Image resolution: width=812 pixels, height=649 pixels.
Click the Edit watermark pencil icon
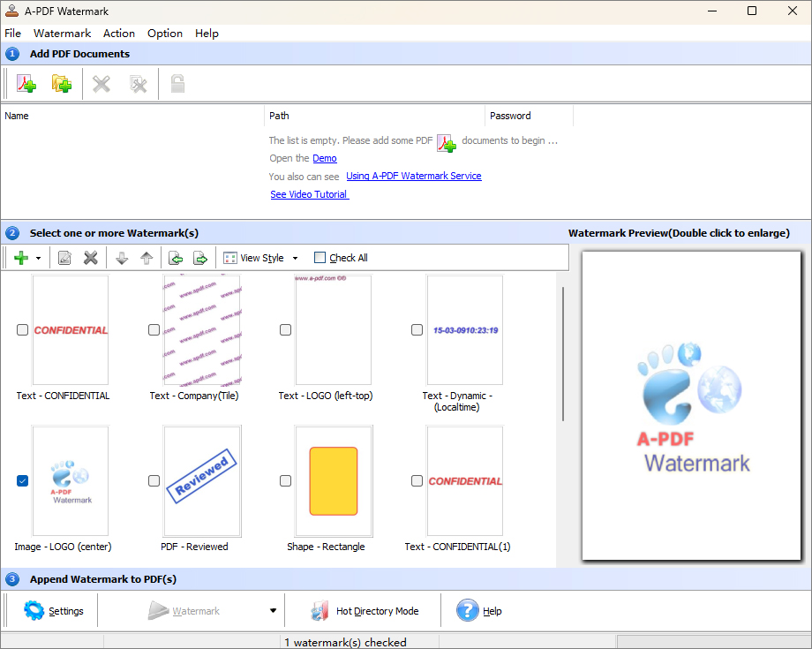(x=64, y=258)
